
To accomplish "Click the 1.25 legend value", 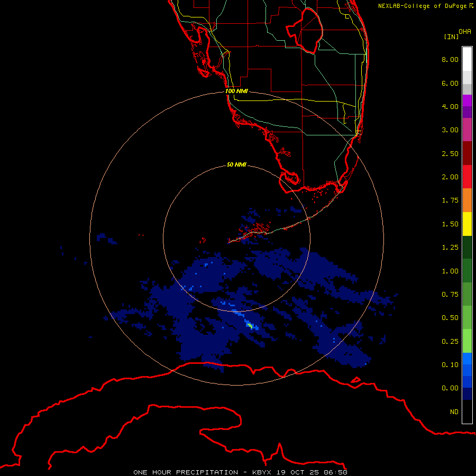I will tap(450, 248).
